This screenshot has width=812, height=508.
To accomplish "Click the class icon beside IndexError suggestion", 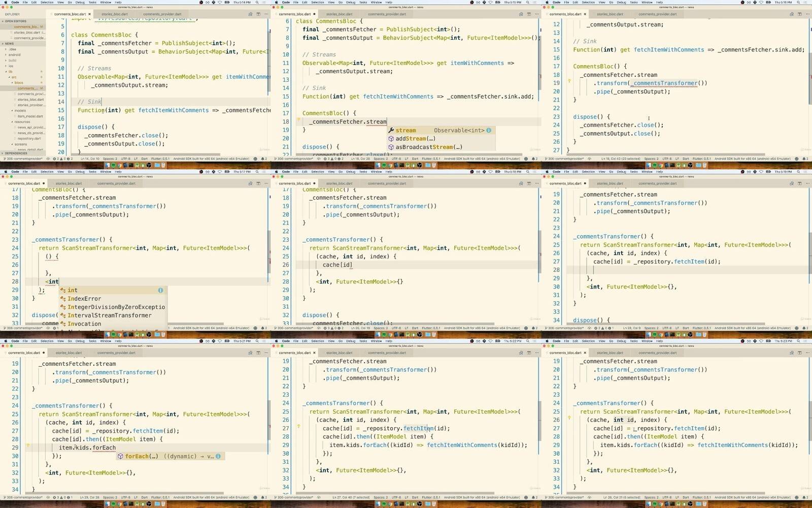I will [x=63, y=299].
